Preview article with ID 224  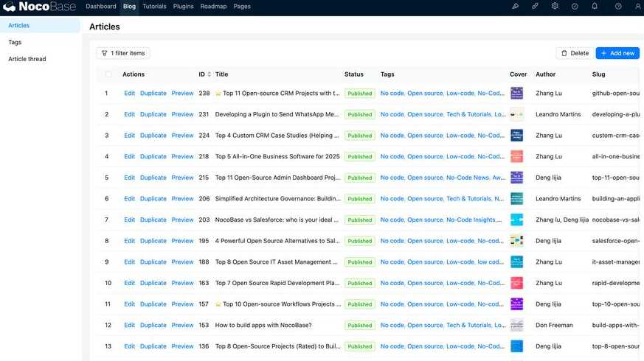click(182, 136)
